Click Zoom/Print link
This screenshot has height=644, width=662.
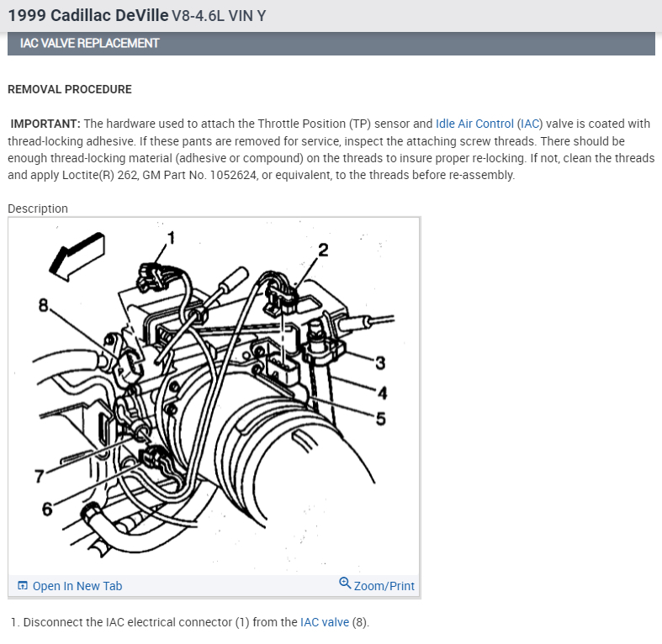click(384, 586)
